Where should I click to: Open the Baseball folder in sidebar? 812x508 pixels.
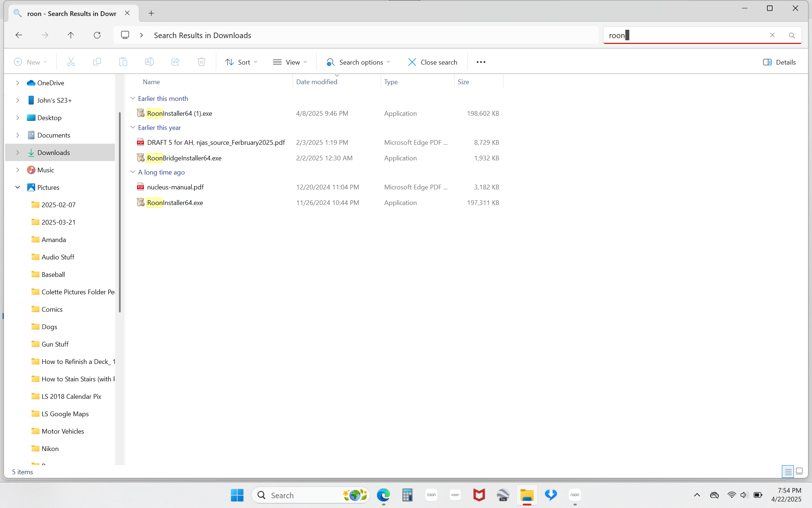[53, 274]
